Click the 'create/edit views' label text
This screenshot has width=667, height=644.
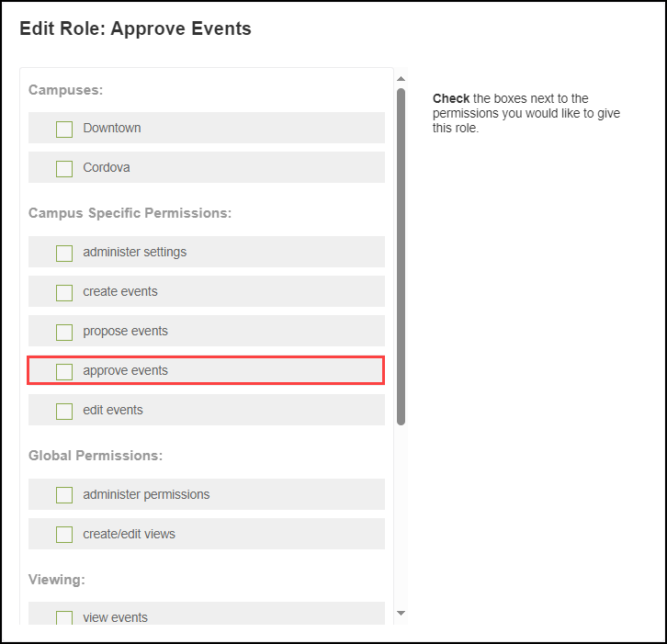click(x=129, y=535)
